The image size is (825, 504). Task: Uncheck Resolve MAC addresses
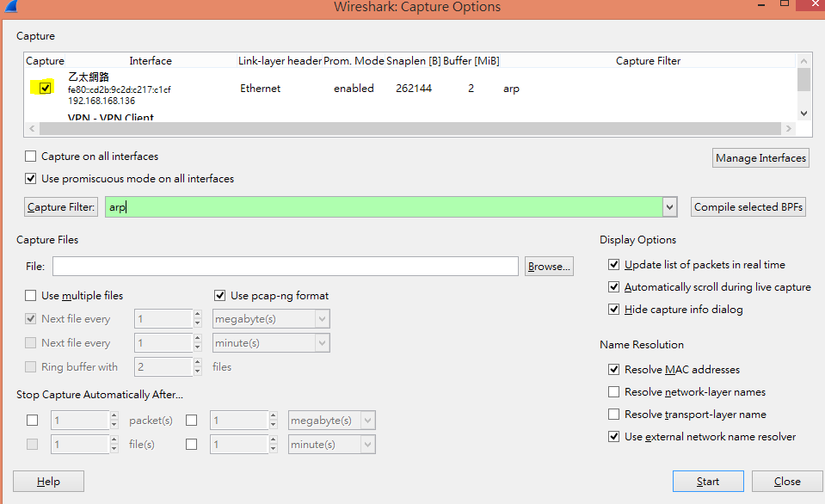[x=613, y=369]
